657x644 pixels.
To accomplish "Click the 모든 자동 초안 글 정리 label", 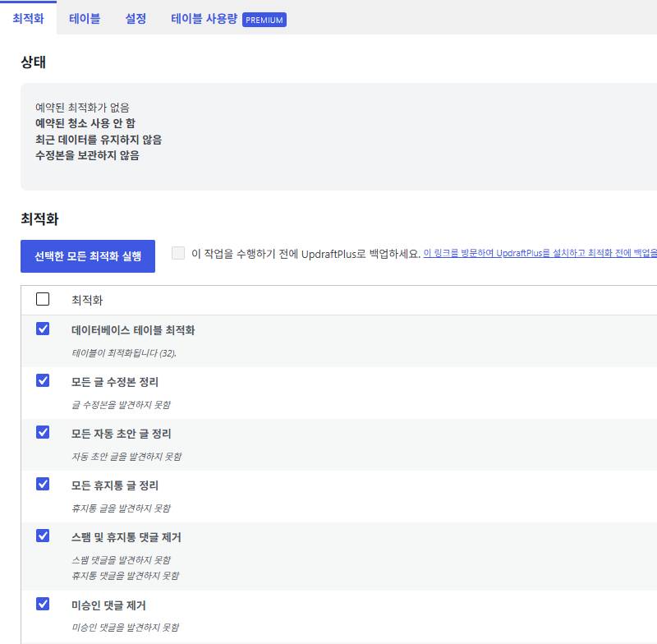I will coord(121,434).
